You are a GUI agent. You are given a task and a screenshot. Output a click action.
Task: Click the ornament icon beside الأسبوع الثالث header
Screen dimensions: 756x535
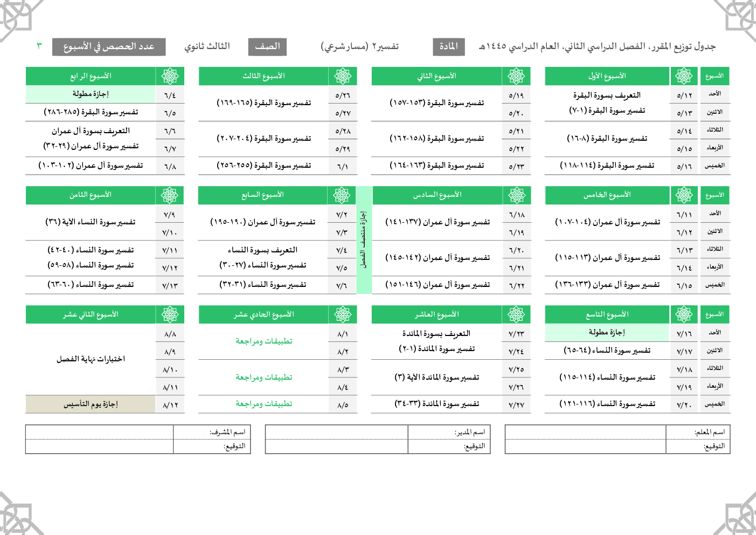point(343,76)
